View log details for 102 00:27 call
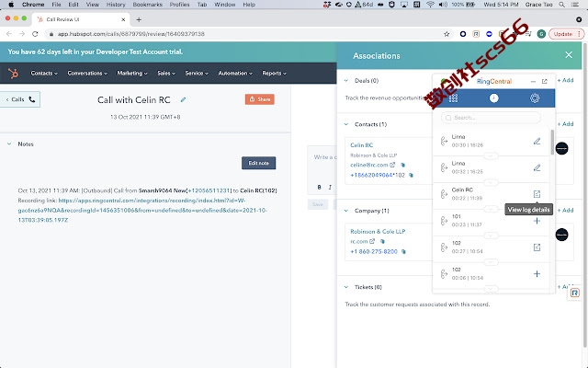This screenshot has width=588, height=368. pyautogui.click(x=537, y=247)
